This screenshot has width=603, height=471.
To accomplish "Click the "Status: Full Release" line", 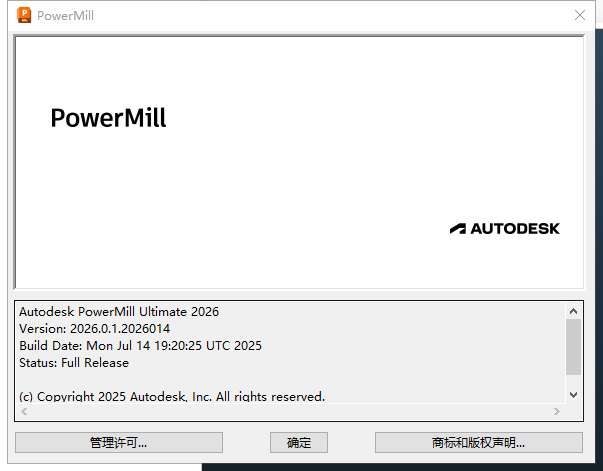I will [74, 363].
